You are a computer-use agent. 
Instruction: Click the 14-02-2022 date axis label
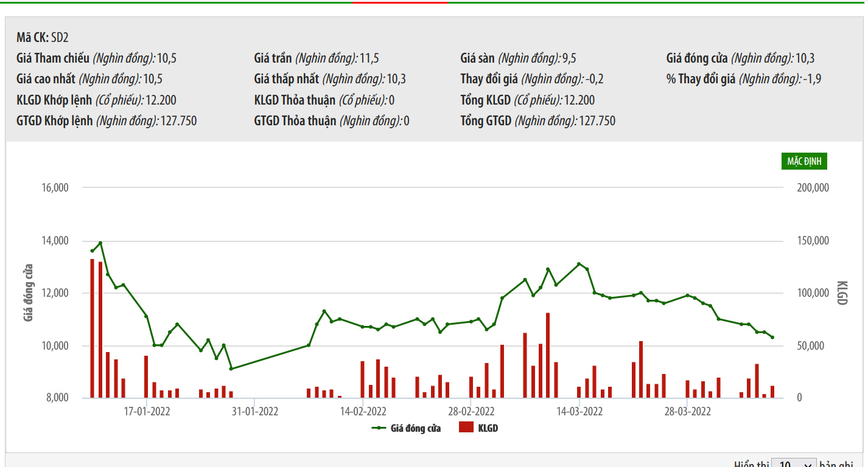(x=363, y=411)
